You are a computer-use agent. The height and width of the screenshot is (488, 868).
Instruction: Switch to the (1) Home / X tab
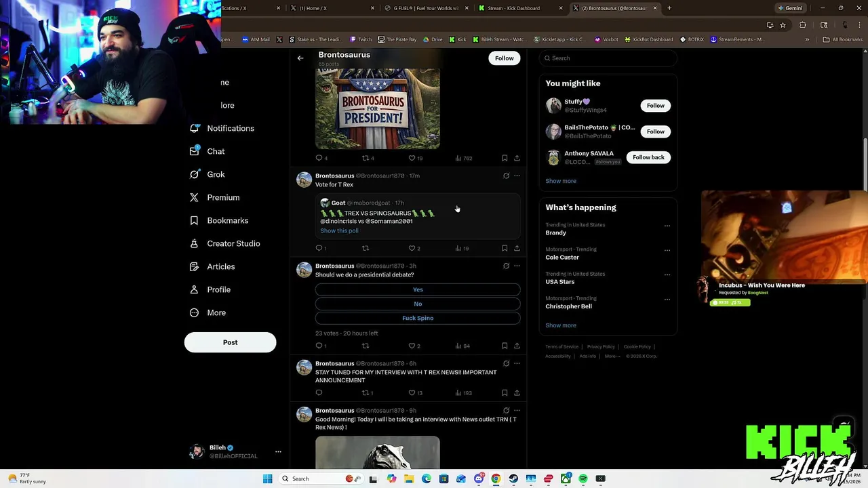pyautogui.click(x=332, y=8)
